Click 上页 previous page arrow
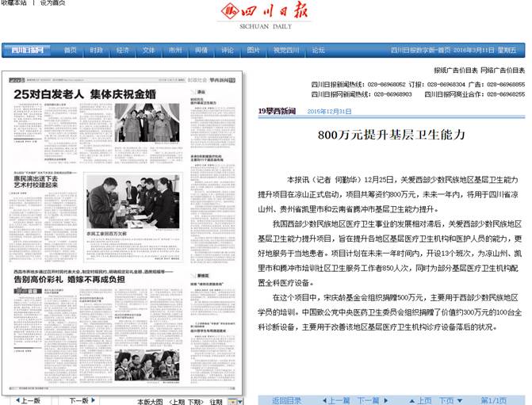The image size is (532, 405). pyautogui.click(x=412, y=401)
